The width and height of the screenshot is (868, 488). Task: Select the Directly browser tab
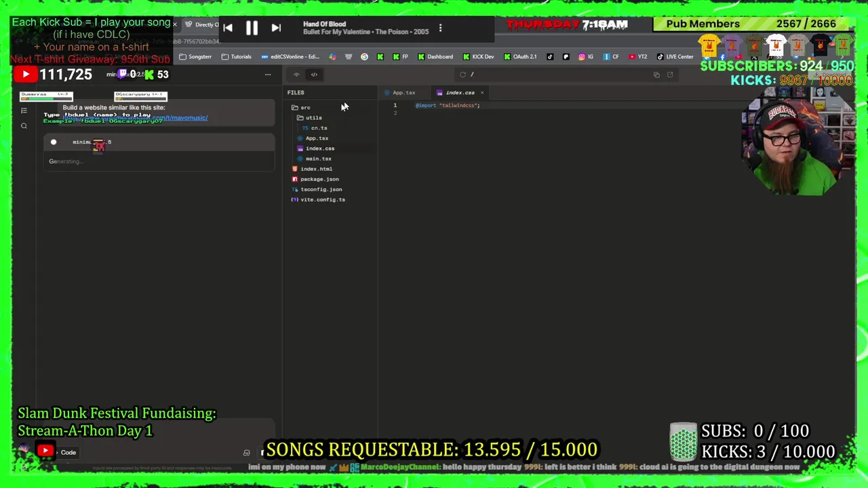(202, 25)
